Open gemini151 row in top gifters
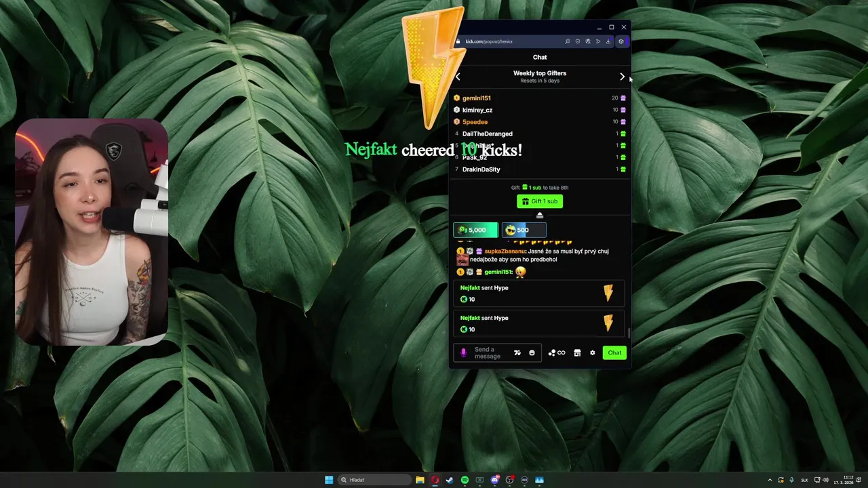 click(540, 98)
